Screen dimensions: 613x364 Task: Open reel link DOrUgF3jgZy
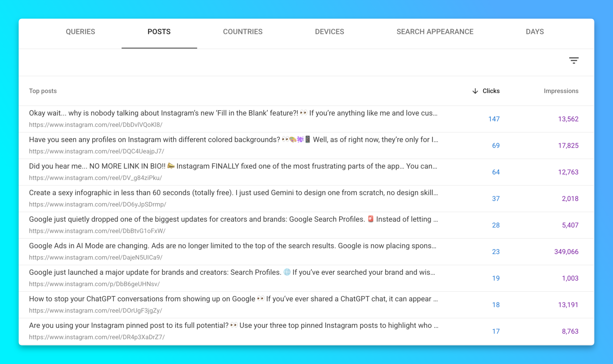coord(96,310)
